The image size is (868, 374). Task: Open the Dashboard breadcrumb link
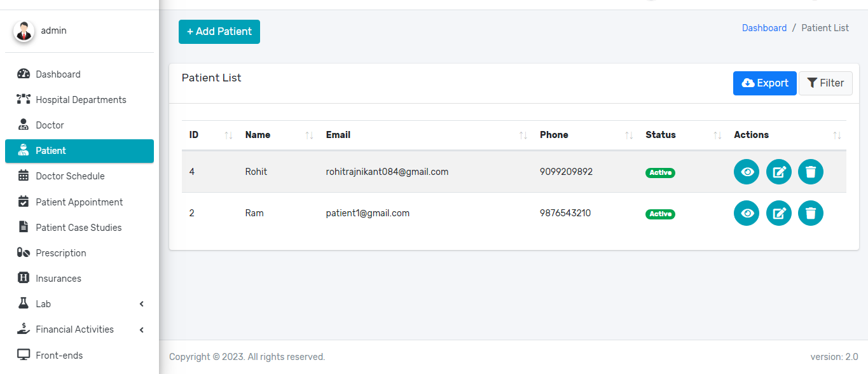(x=764, y=27)
